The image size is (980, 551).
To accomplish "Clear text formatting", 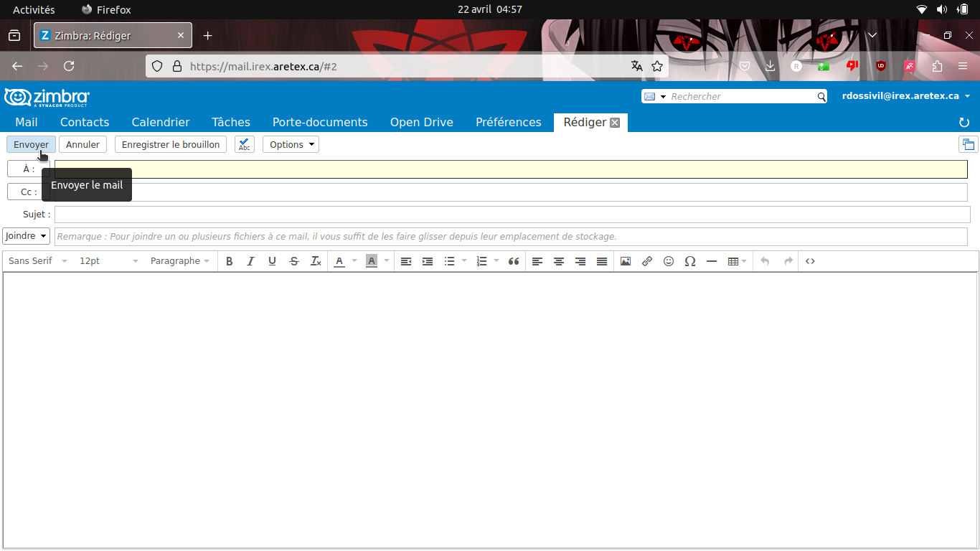I will 316,261.
